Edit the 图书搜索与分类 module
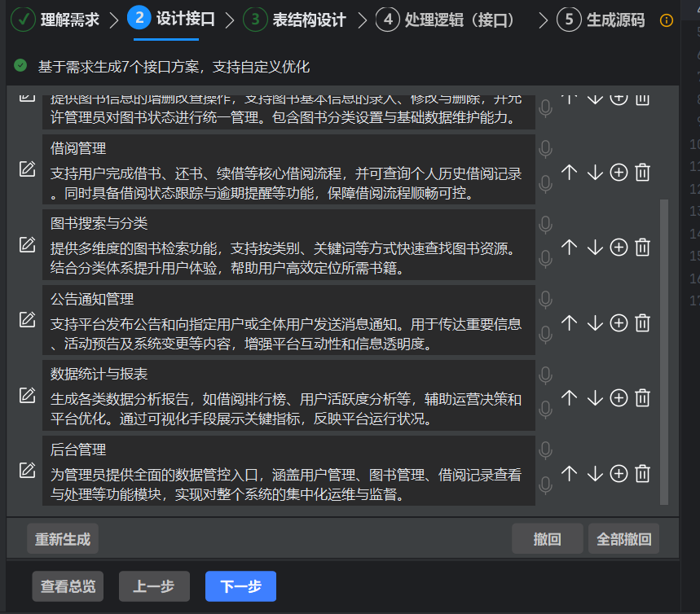The height and width of the screenshot is (614, 700). tap(26, 244)
